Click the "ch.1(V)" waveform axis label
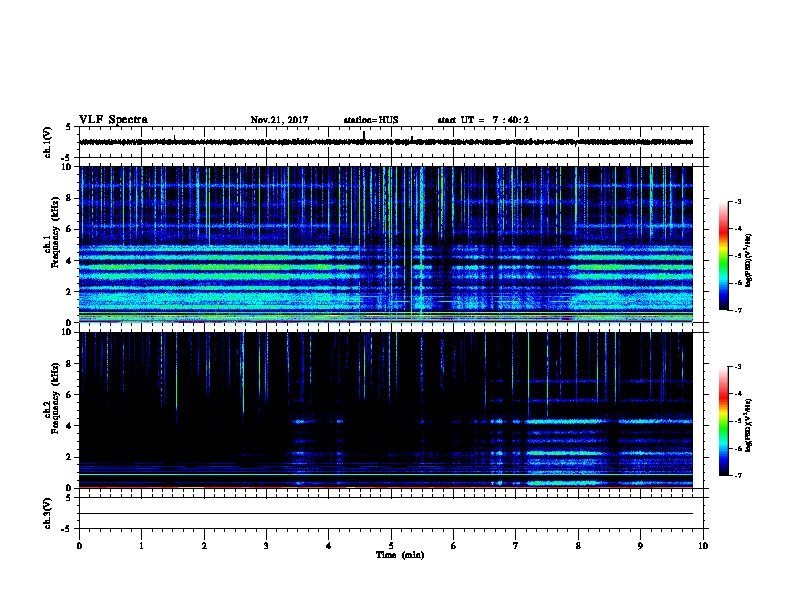Image resolution: width=792 pixels, height=612 pixels. click(48, 142)
